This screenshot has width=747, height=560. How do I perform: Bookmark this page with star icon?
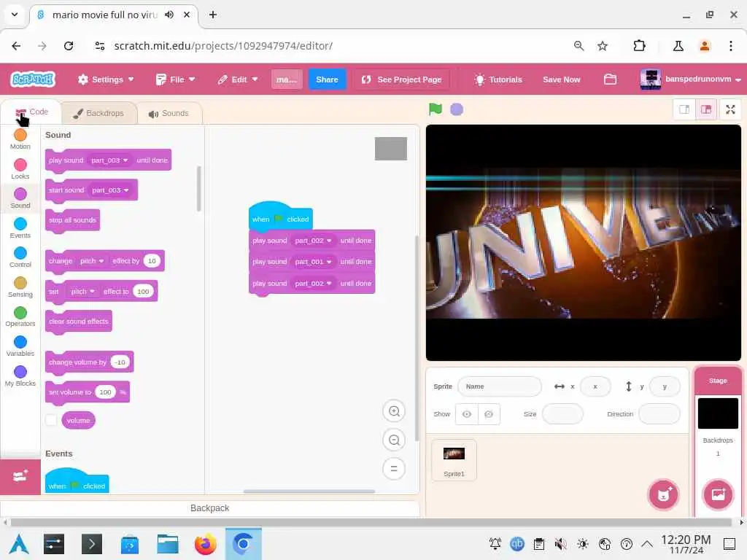602,46
